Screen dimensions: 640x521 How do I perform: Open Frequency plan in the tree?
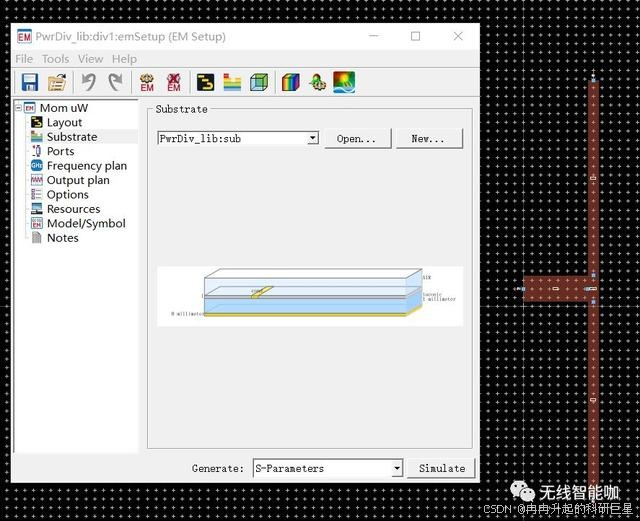(87, 166)
